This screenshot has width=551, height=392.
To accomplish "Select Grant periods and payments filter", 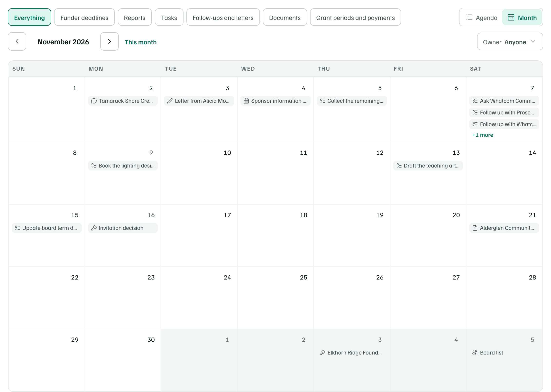I will [x=355, y=18].
